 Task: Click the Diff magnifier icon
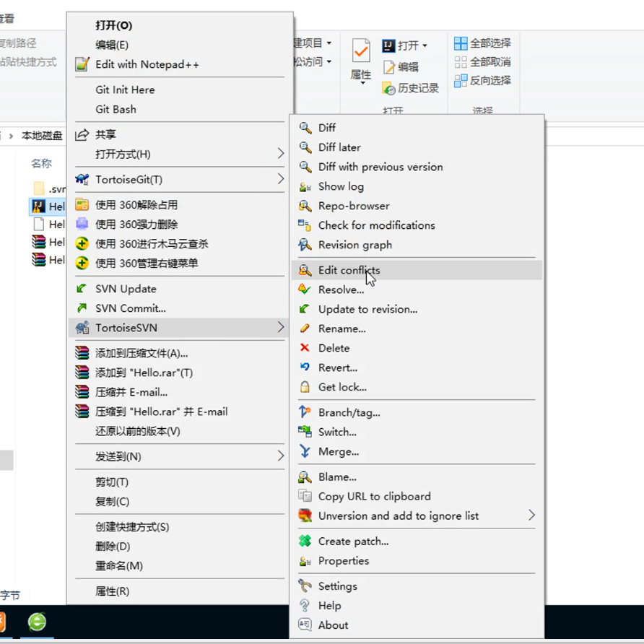point(305,128)
